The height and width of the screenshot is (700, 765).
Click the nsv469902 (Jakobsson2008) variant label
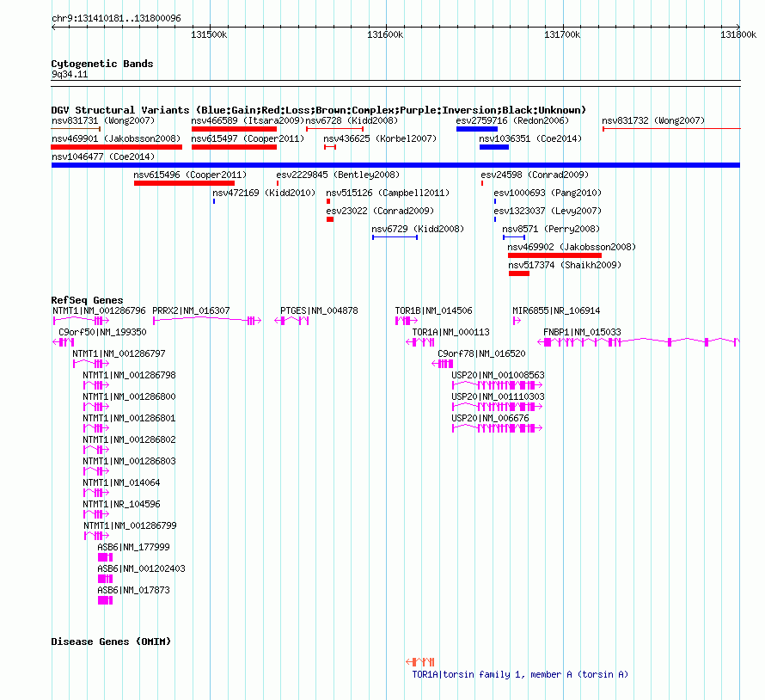click(572, 247)
